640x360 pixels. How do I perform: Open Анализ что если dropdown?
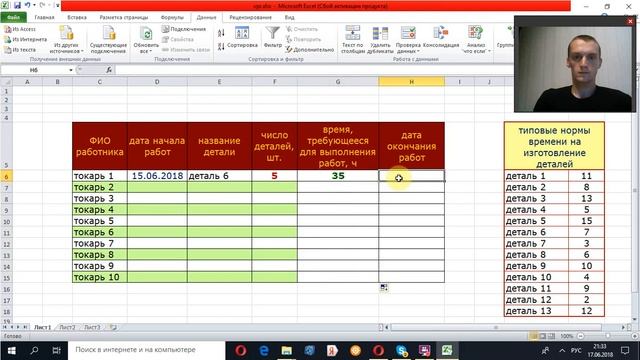pos(476,40)
